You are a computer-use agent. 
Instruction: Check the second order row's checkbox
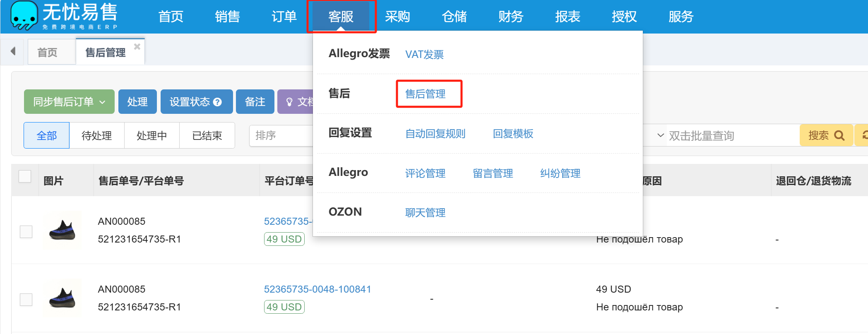26,299
